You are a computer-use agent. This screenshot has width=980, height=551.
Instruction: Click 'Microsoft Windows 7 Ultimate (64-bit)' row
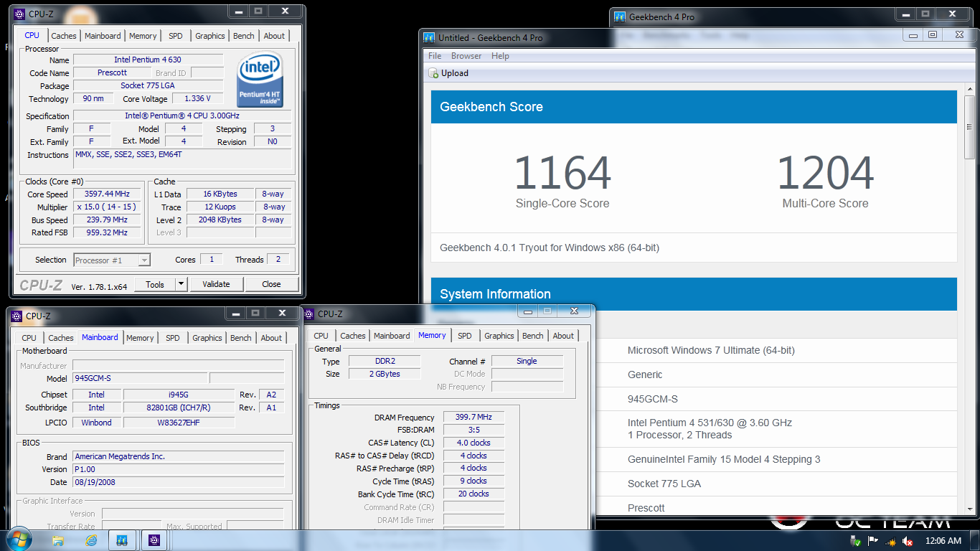click(x=694, y=350)
